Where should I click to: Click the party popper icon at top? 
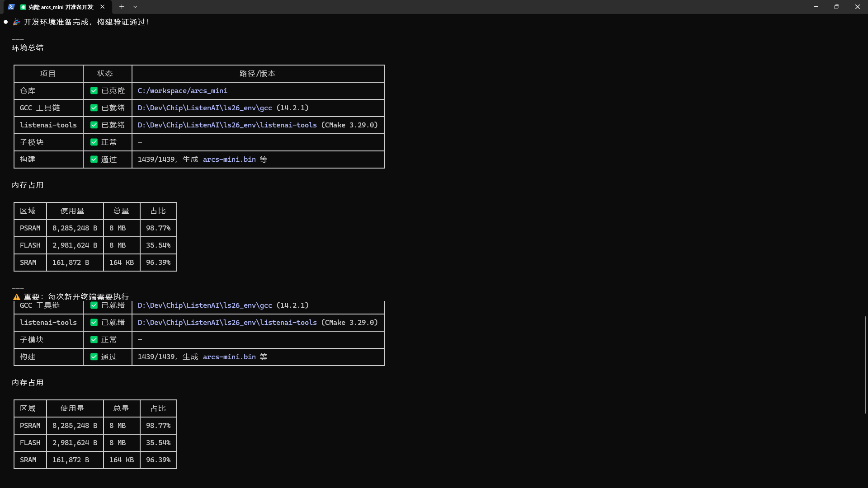pos(16,22)
